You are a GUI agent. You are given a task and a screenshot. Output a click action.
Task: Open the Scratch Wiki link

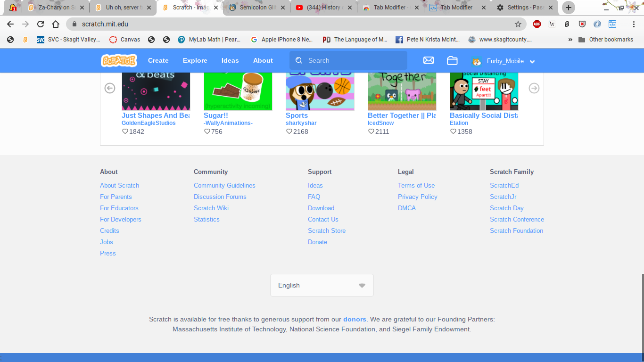[x=211, y=208]
